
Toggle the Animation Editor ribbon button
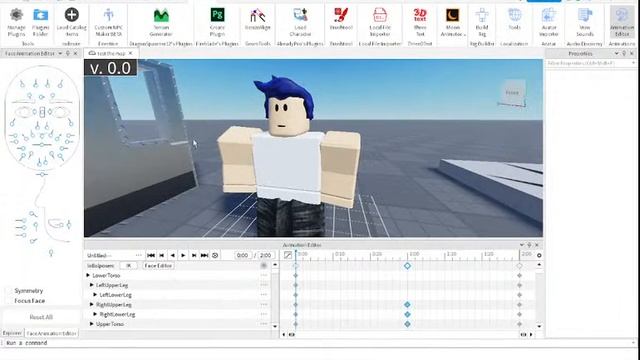(622, 22)
